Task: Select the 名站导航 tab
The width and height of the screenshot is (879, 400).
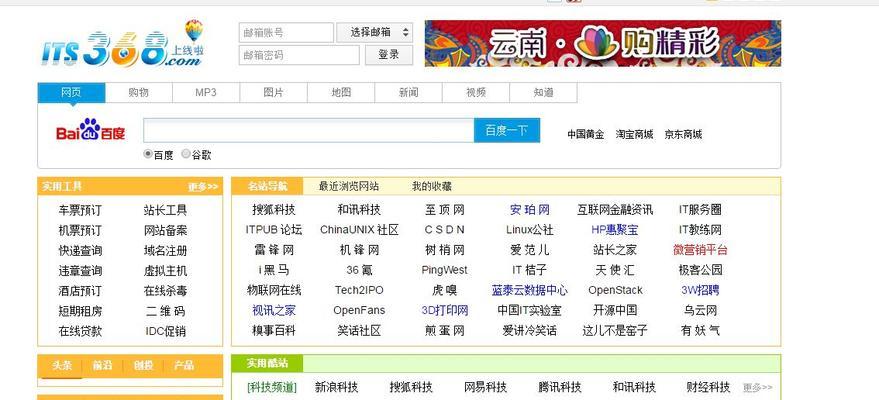Action: tap(267, 186)
